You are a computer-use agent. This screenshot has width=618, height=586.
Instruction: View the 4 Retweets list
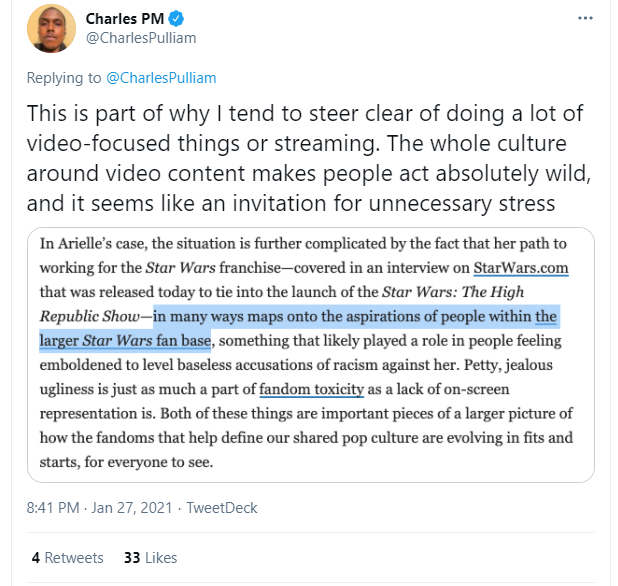(67, 557)
